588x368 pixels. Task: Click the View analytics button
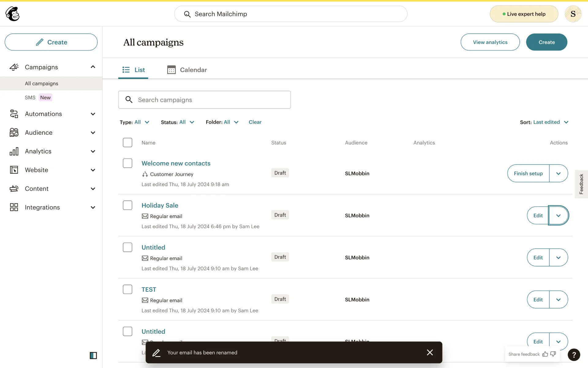[490, 42]
